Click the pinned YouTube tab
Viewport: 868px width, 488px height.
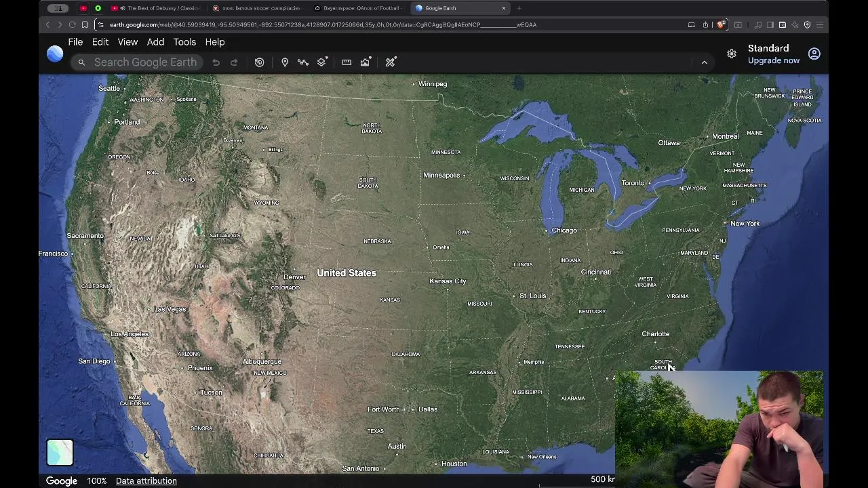click(x=83, y=8)
